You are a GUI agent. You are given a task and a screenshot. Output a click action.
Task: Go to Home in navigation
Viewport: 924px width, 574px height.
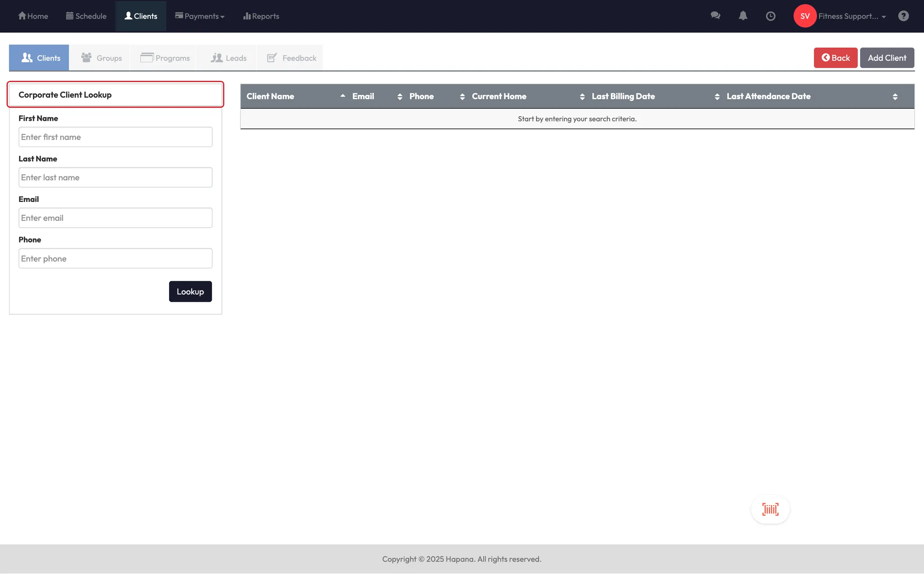tap(33, 16)
